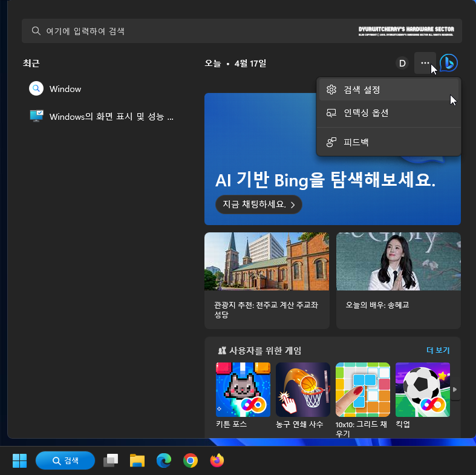This screenshot has width=476, height=475.
Task: Click the magnifier icon beside Window
Action: [x=36, y=88]
